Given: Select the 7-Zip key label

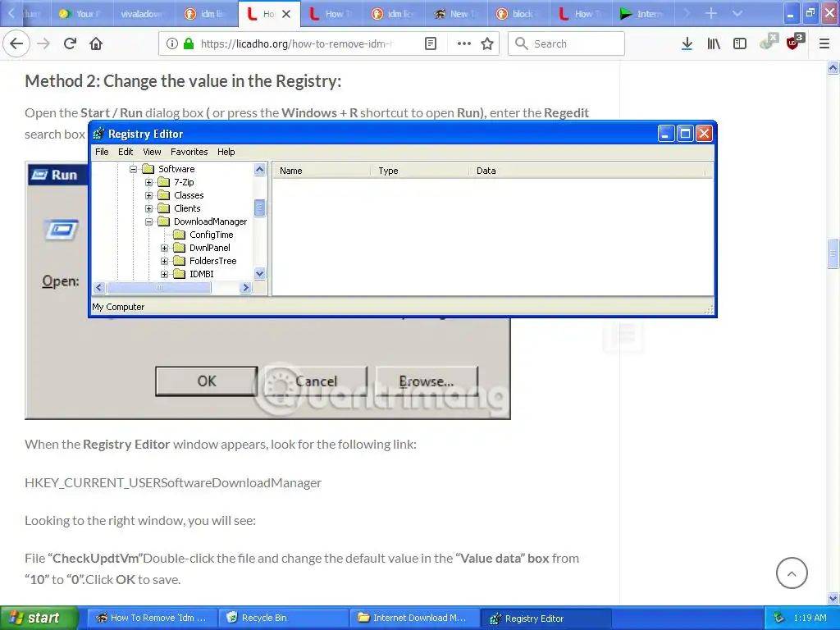Looking at the screenshot, I should pos(184,182).
